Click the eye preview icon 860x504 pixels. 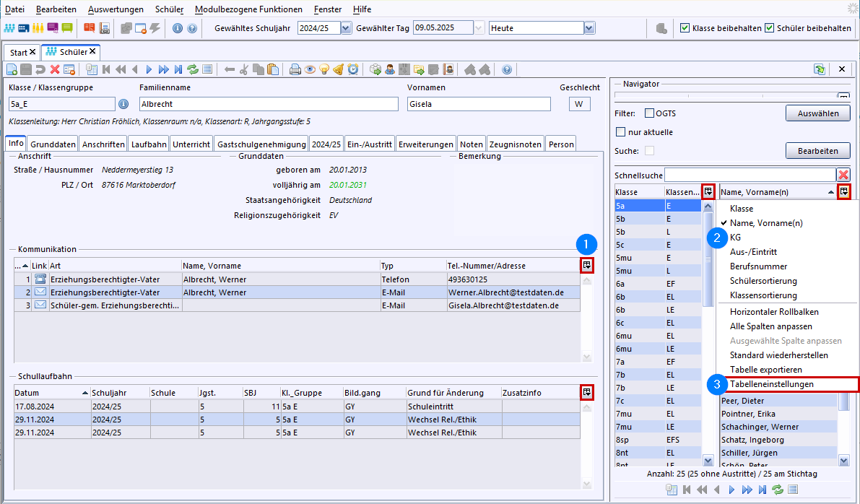point(310,69)
